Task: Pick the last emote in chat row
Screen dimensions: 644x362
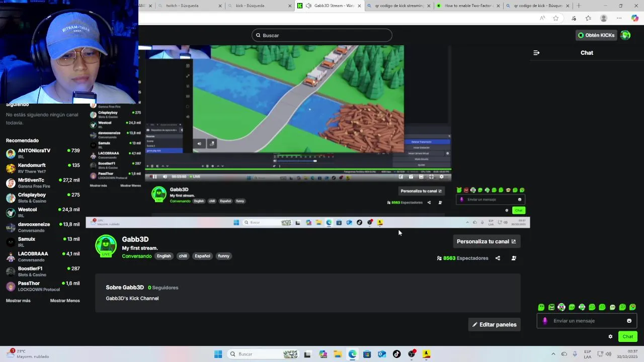Action: (632, 307)
